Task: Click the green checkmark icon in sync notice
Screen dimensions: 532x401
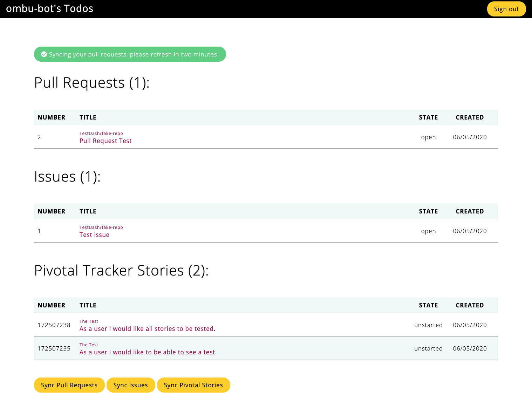Action: pos(44,54)
